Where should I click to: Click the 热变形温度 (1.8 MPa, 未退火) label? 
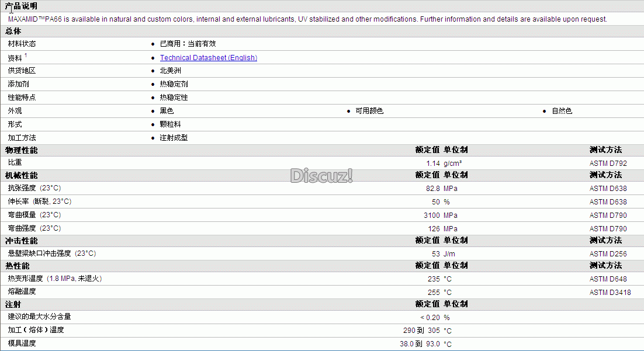pyautogui.click(x=54, y=279)
